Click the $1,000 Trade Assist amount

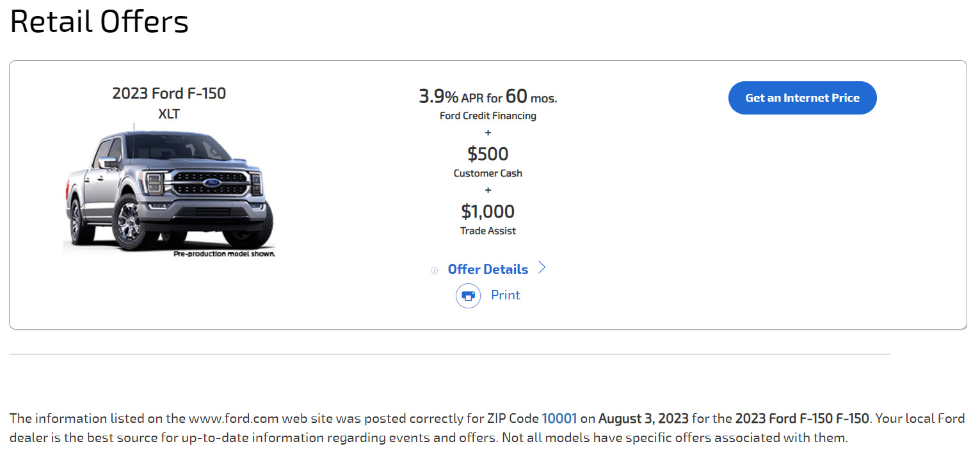(488, 212)
